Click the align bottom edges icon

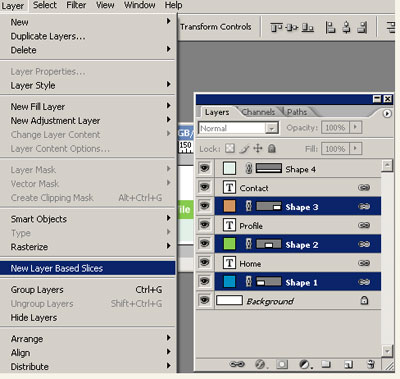307,27
